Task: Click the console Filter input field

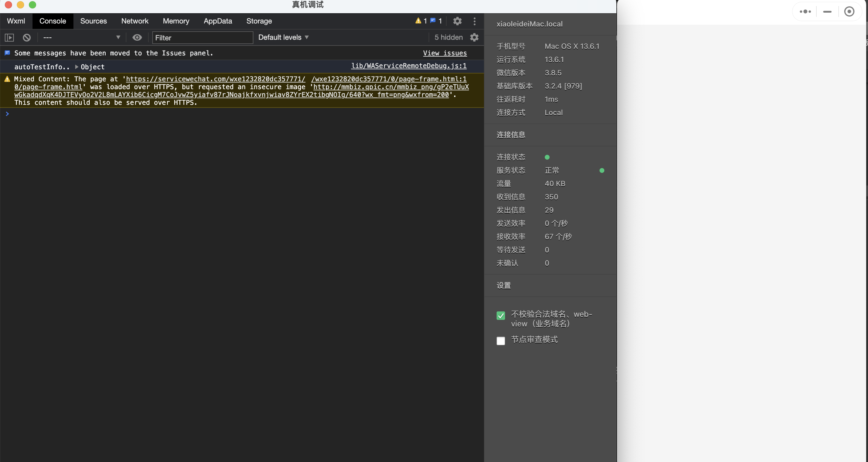Action: [202, 37]
